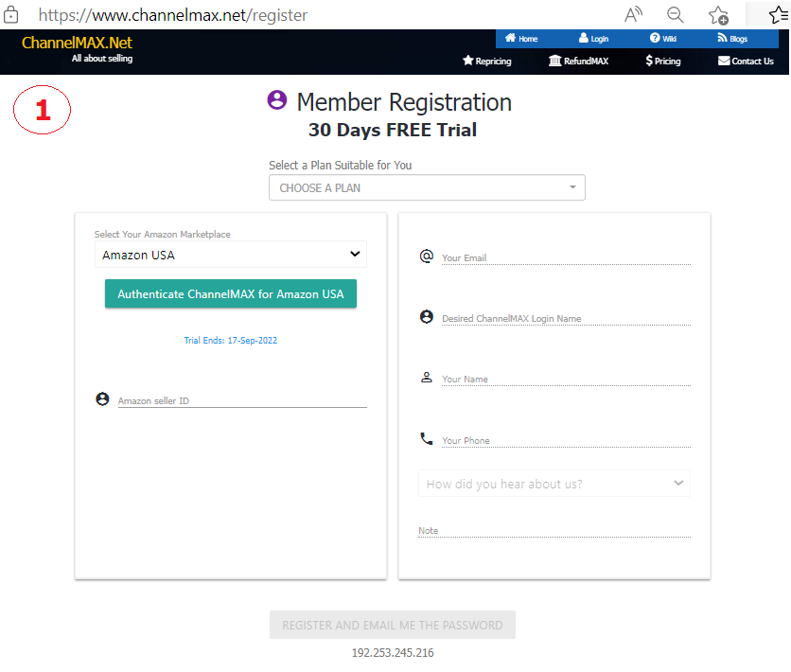Click the Desired ChannelMAX Login Name field
Image resolution: width=791 pixels, height=672 pixels.
click(565, 318)
